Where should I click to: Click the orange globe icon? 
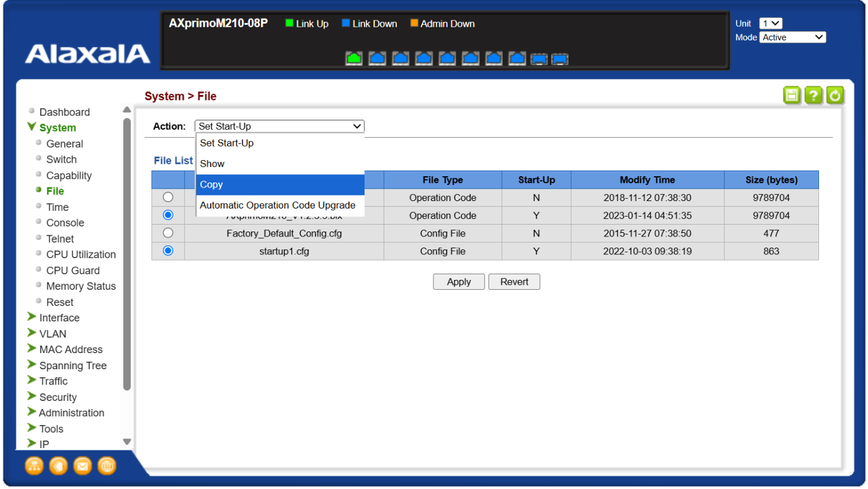point(107,465)
